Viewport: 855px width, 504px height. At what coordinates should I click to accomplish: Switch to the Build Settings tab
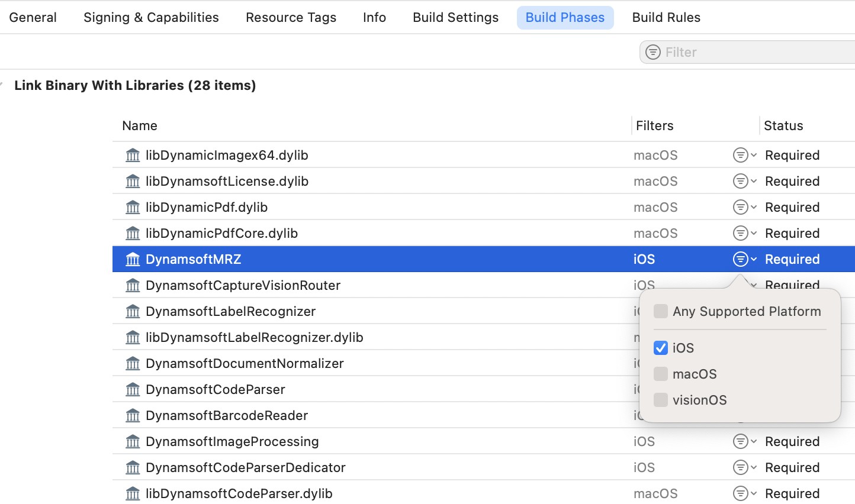pos(455,18)
